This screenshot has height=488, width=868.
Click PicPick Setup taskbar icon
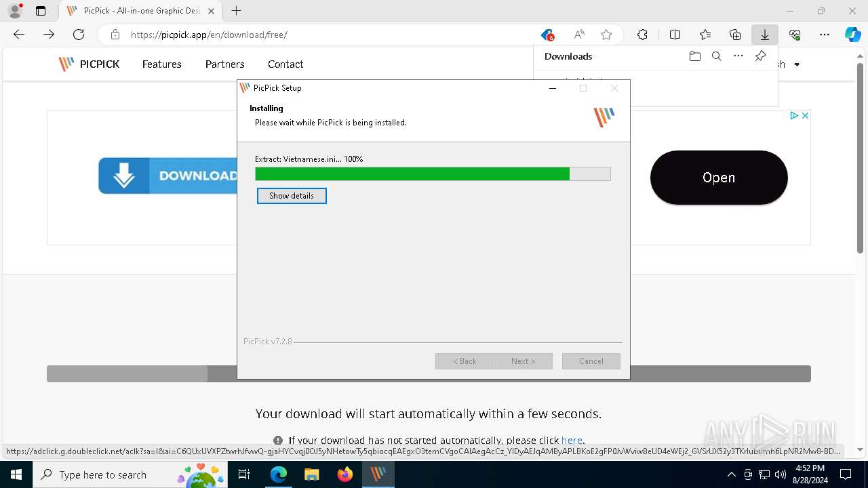[378, 474]
